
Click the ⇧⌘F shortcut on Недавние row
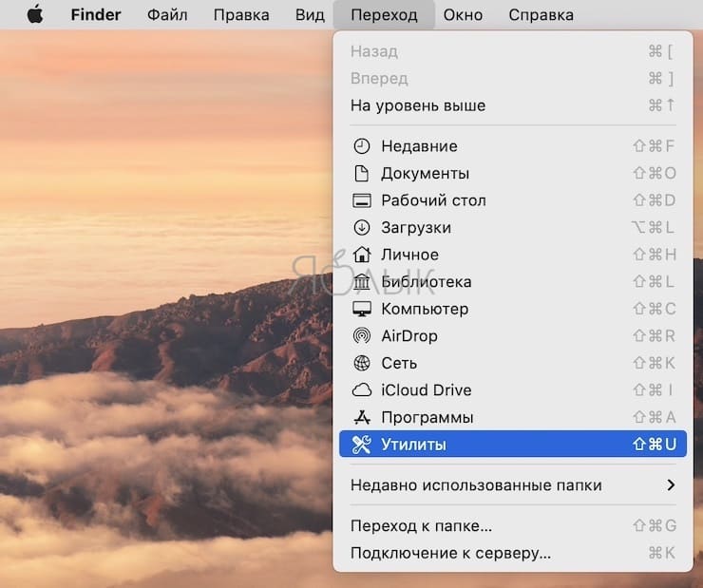click(654, 146)
